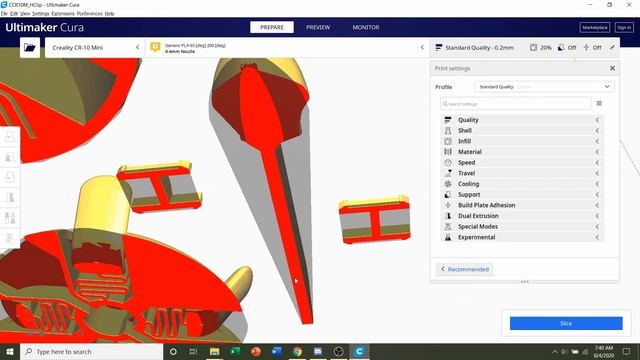Click the Sign in button

tap(624, 27)
